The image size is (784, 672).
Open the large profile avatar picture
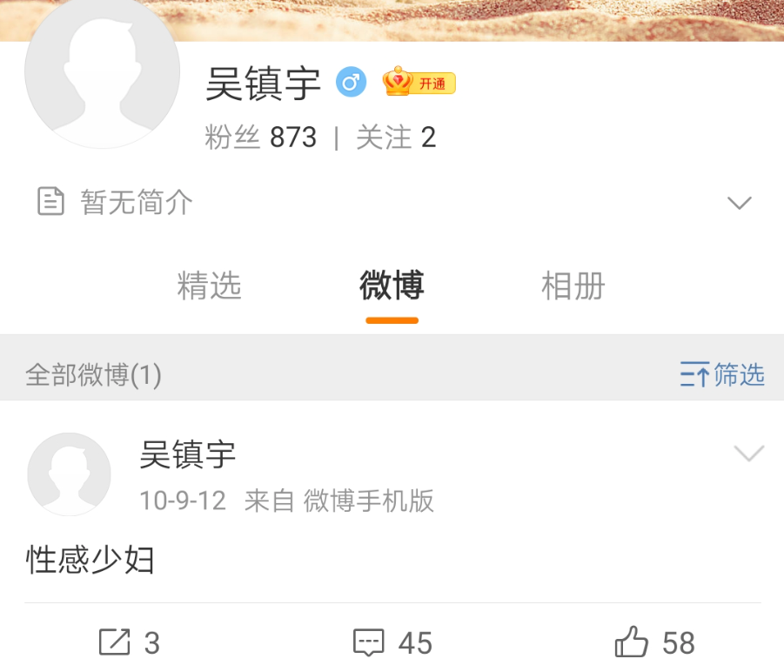point(103,71)
